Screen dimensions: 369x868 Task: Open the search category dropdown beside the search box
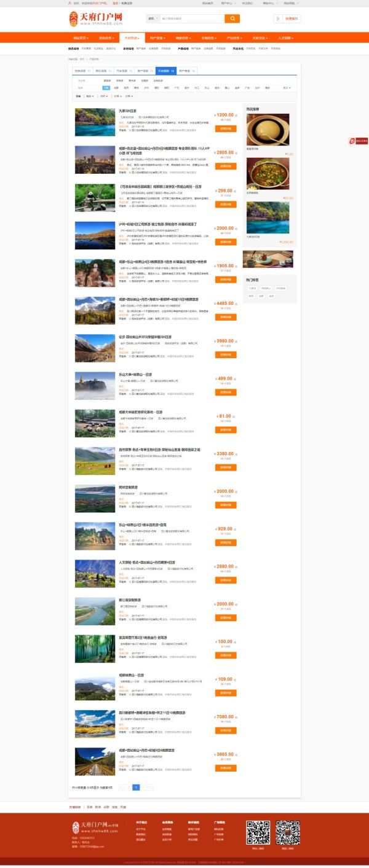(153, 18)
